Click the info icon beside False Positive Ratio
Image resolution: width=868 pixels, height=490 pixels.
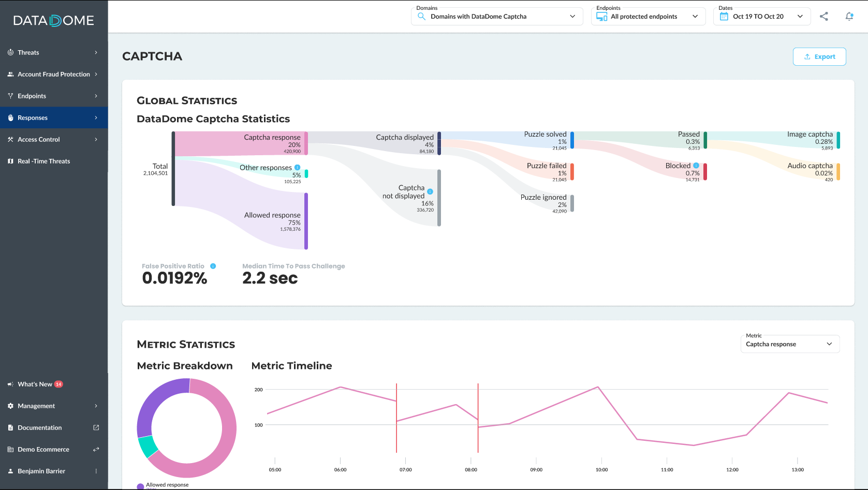(213, 266)
